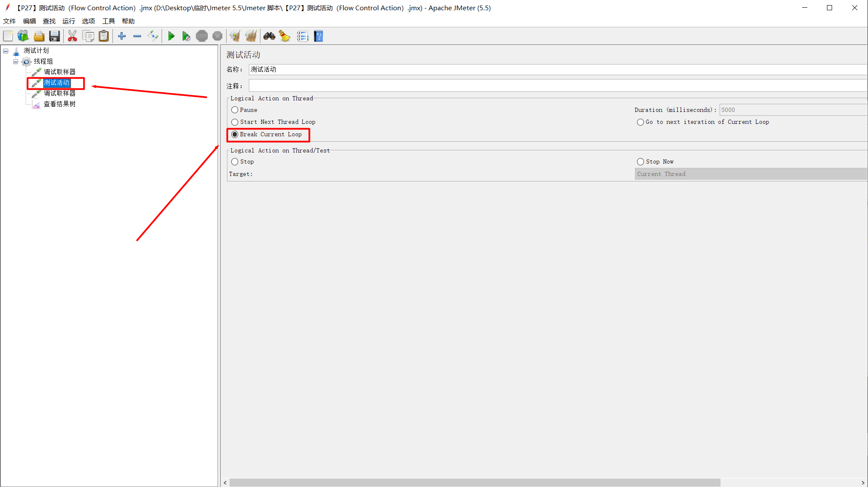Click the Duration milliseconds field
The height and width of the screenshot is (487, 868).
[793, 110]
